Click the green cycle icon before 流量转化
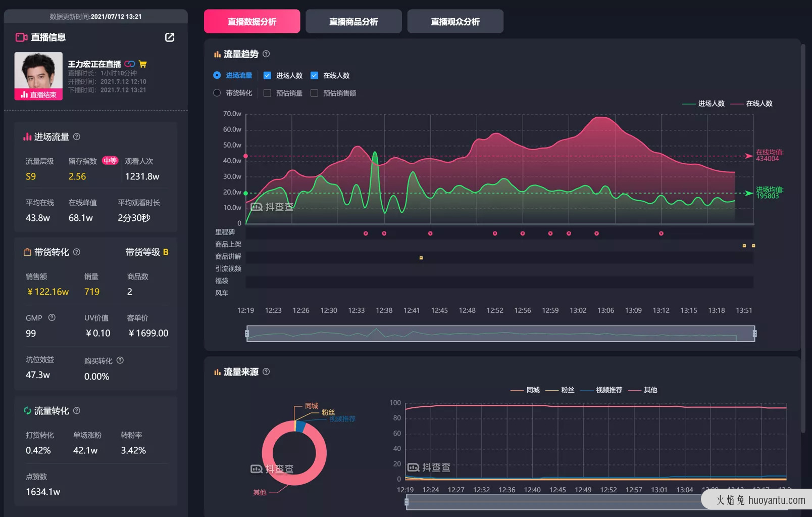Viewport: 812px width, 517px height. coord(27,410)
